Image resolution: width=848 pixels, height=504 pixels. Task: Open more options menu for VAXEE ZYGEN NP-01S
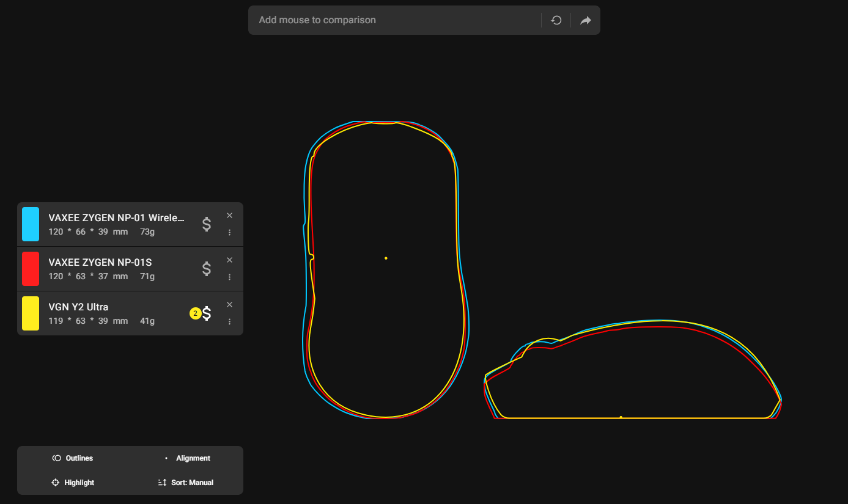(x=230, y=277)
